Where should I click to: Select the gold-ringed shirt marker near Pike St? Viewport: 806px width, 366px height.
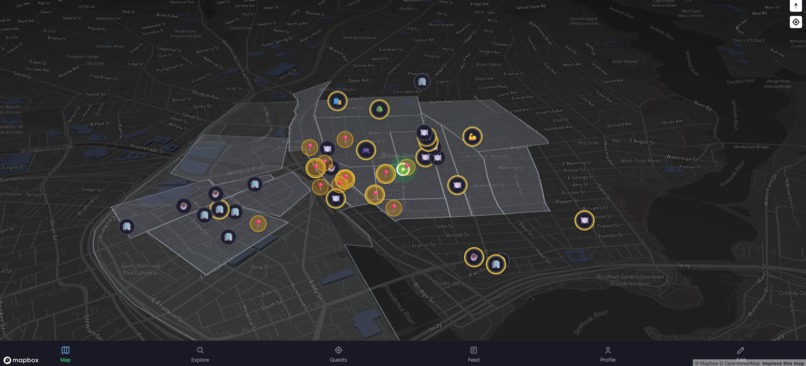(496, 264)
